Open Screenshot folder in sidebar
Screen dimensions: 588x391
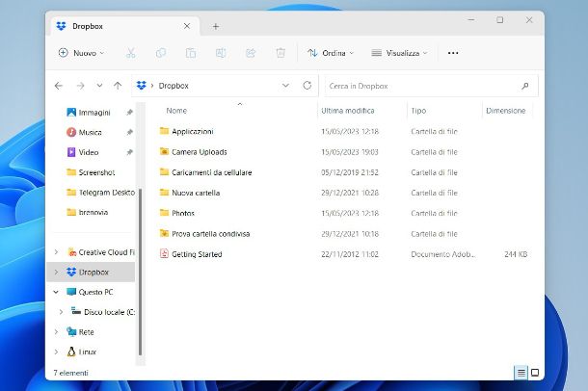(91, 172)
